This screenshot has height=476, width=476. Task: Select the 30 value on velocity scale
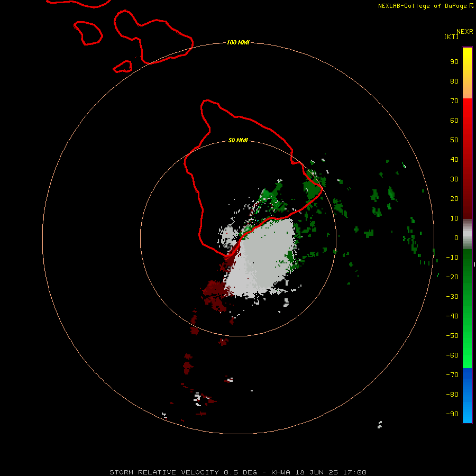(454, 179)
